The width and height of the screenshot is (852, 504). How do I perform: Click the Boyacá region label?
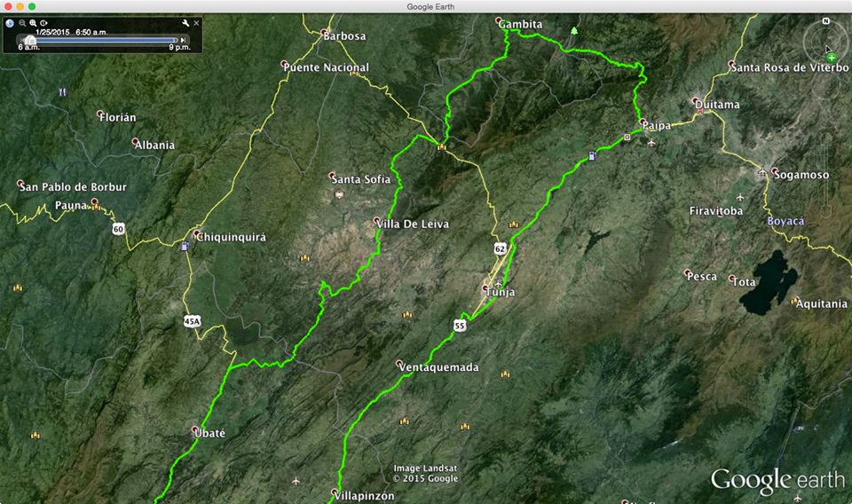785,220
